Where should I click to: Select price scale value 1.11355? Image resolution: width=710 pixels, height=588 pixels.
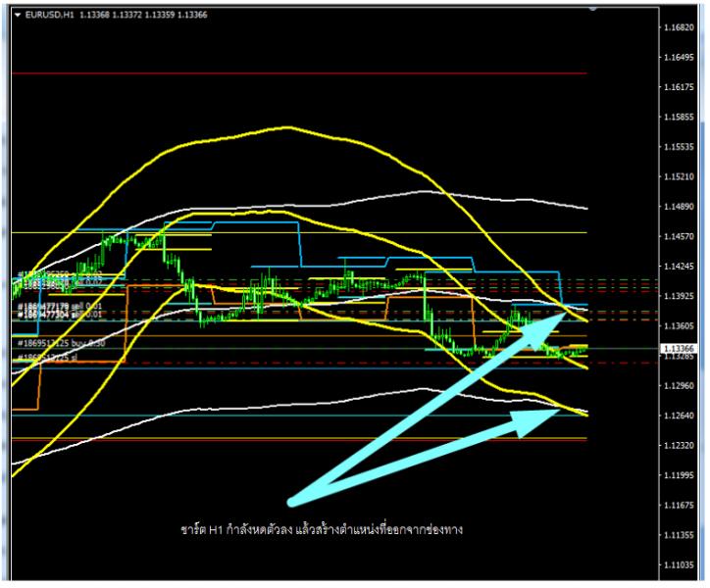point(679,535)
